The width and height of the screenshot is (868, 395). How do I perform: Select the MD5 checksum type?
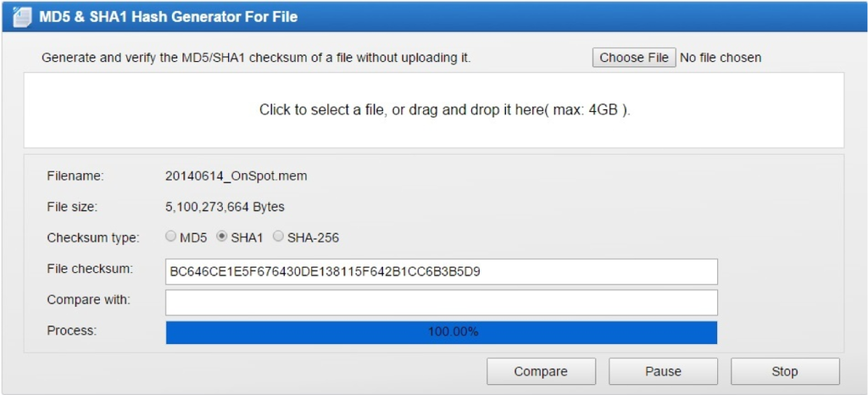click(x=171, y=237)
